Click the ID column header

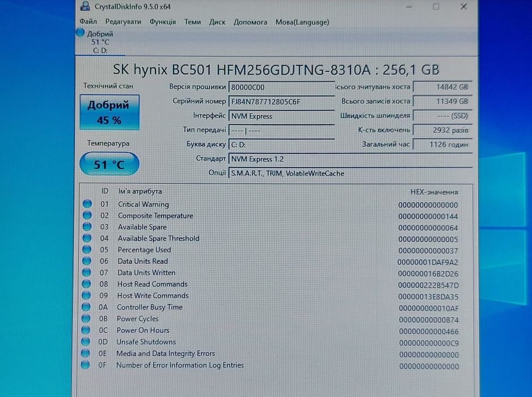(105, 191)
